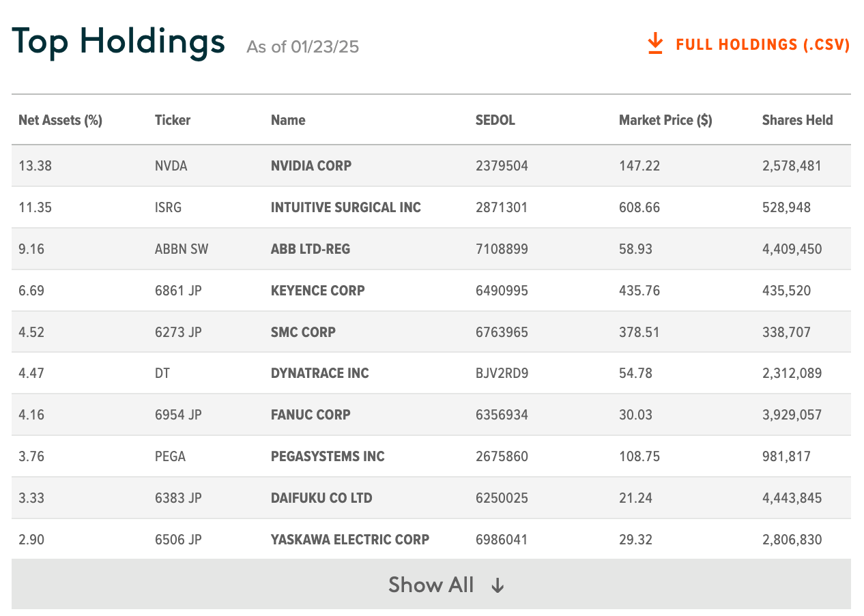The height and width of the screenshot is (616, 864).
Task: Click the Shares Held column header
Action: click(797, 120)
